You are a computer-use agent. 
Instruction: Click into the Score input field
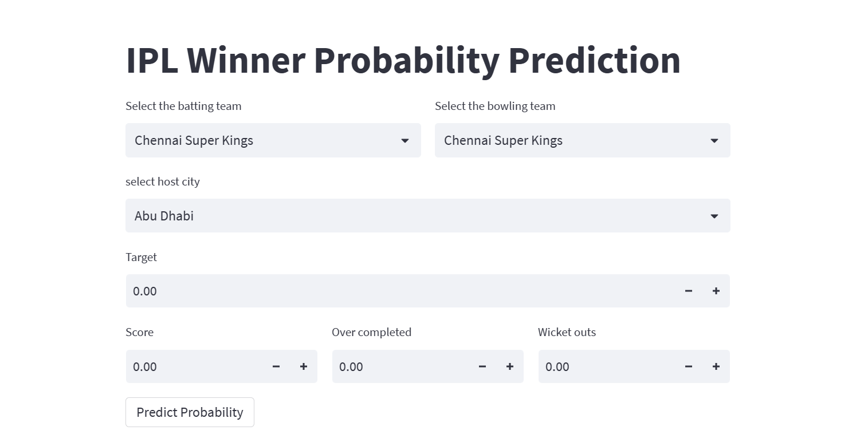[x=195, y=366]
